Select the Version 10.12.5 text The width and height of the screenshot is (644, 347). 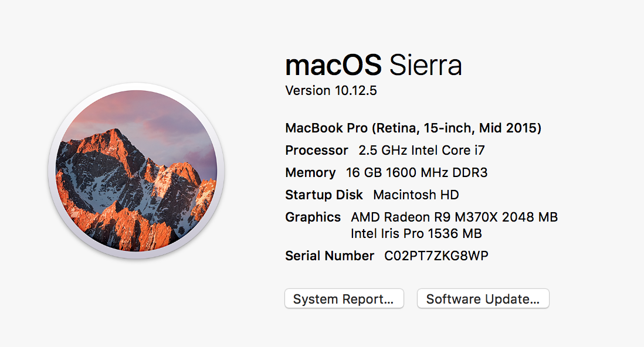[x=331, y=90]
